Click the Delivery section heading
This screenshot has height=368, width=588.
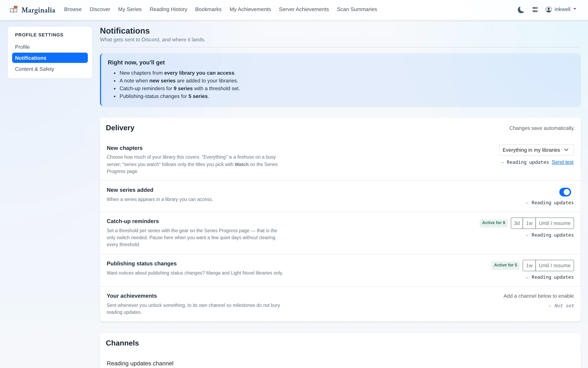(x=120, y=128)
